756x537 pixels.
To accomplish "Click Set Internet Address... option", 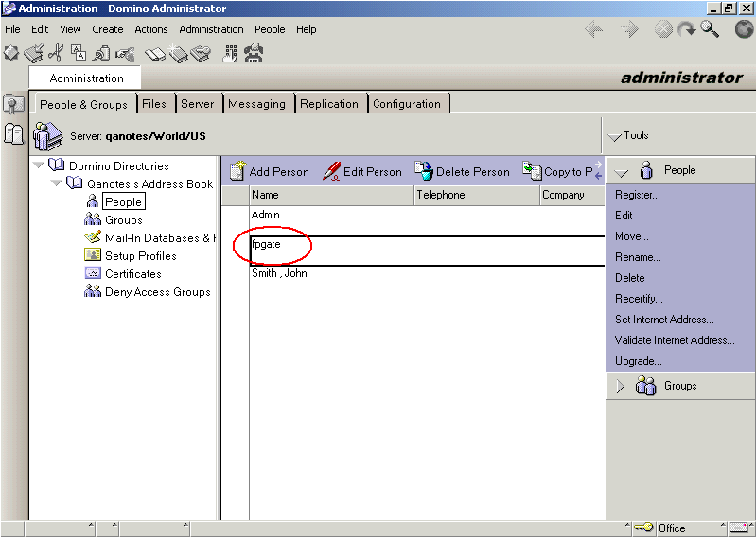I will tap(664, 320).
